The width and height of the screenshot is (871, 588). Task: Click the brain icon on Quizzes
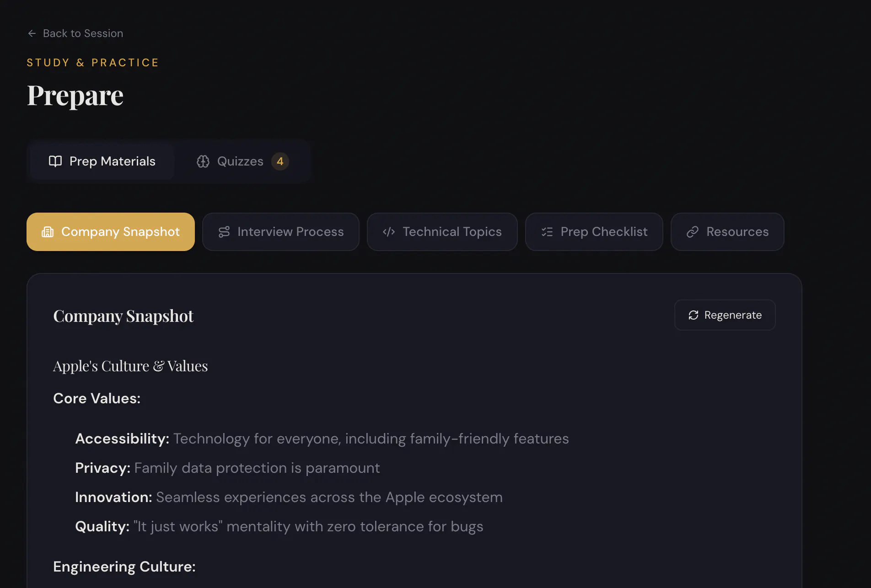pos(203,161)
